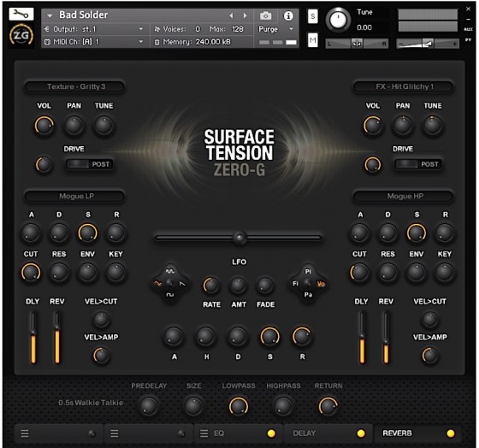Click the PV button at right edge
The height and width of the screenshot is (448, 479).
(468, 39)
